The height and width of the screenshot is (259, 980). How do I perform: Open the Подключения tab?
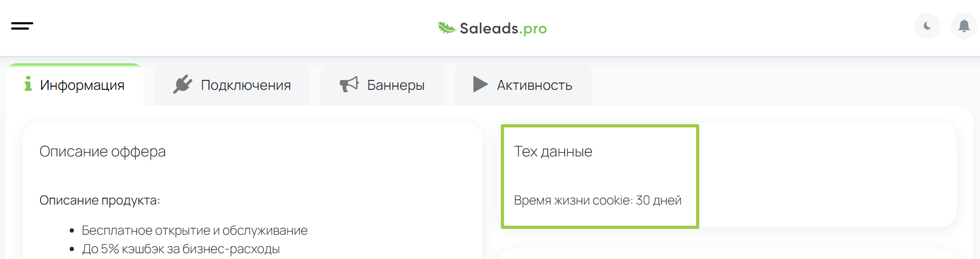tap(232, 85)
